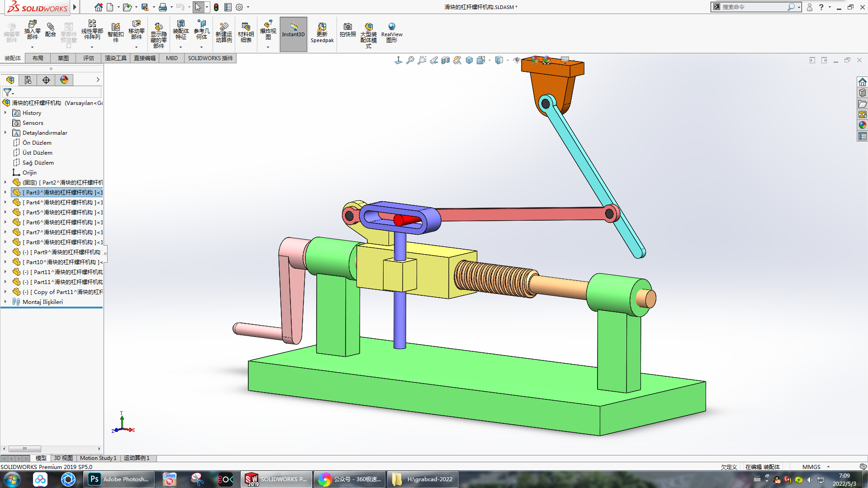Select Üst Düzlem plane in tree
This screenshot has height=488, width=868.
coord(38,153)
